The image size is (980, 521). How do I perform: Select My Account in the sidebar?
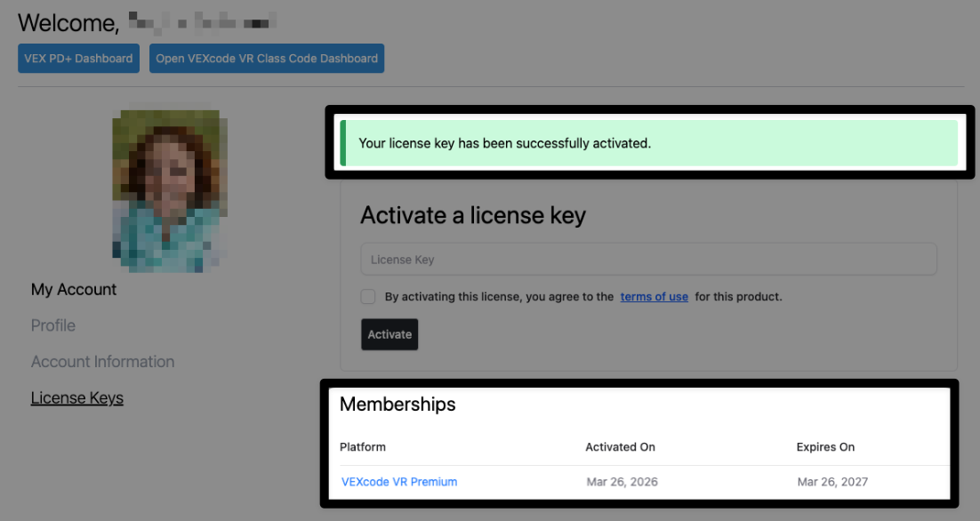click(73, 289)
